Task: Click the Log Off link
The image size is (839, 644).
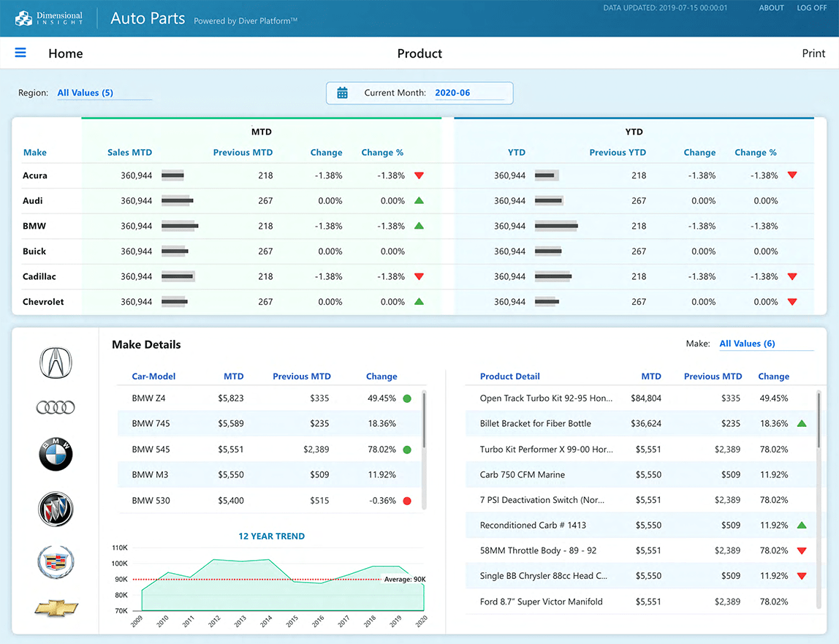Action: [x=812, y=8]
